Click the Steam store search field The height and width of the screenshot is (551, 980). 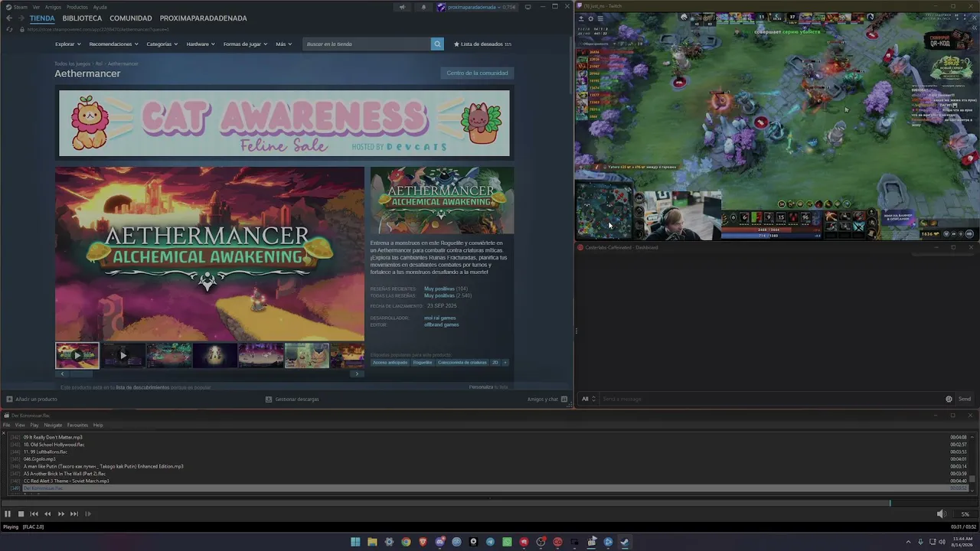pyautogui.click(x=367, y=44)
